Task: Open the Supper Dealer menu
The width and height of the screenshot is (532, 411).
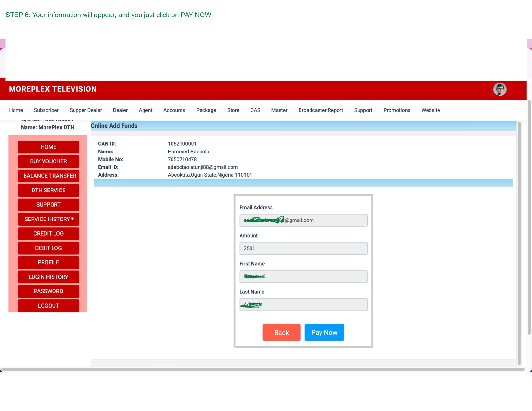Action: 86,110
